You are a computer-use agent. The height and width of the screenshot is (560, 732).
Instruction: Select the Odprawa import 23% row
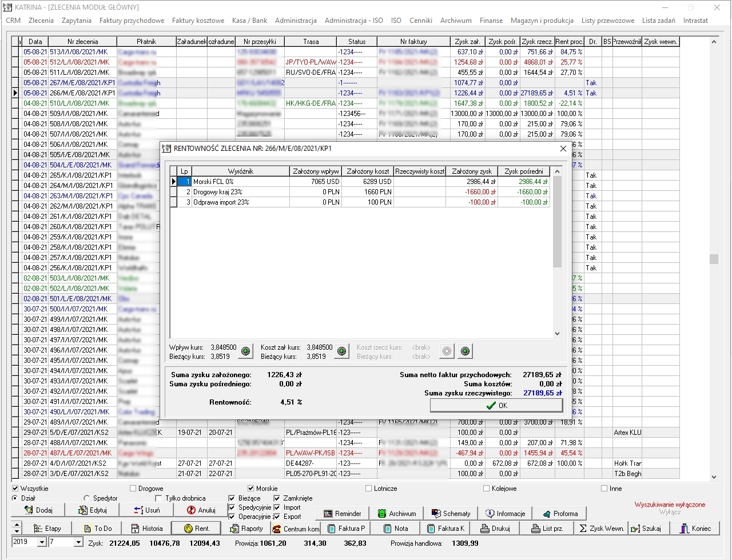[360, 202]
